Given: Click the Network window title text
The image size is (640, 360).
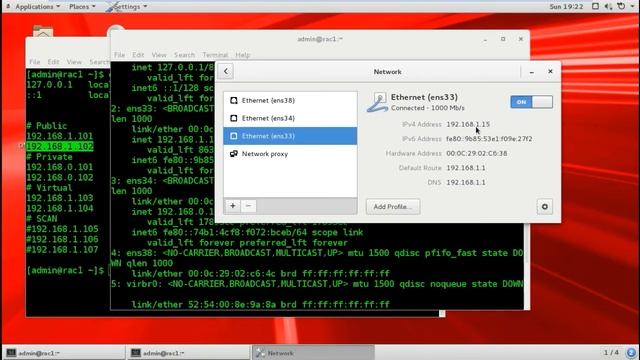Looking at the screenshot, I should pos(387,72).
